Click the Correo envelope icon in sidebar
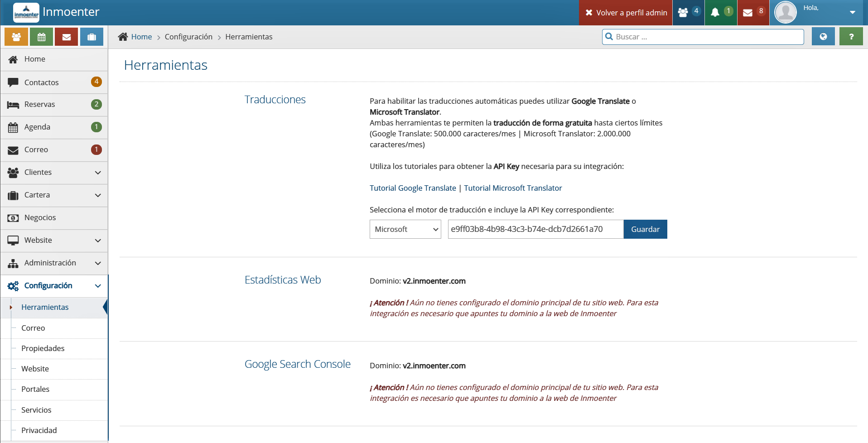Screen dimensions: 868x443 pyautogui.click(x=13, y=150)
